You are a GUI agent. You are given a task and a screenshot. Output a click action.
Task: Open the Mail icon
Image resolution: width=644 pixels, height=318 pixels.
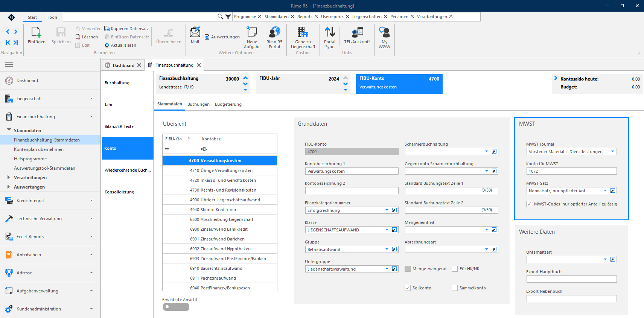coord(195,35)
